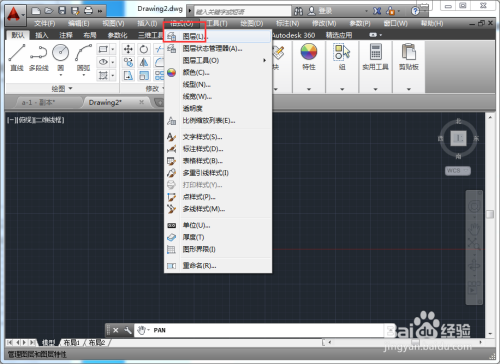Select the Move tool in Modify panel
The height and width of the screenshot is (364, 500).
pyautogui.click(x=128, y=49)
